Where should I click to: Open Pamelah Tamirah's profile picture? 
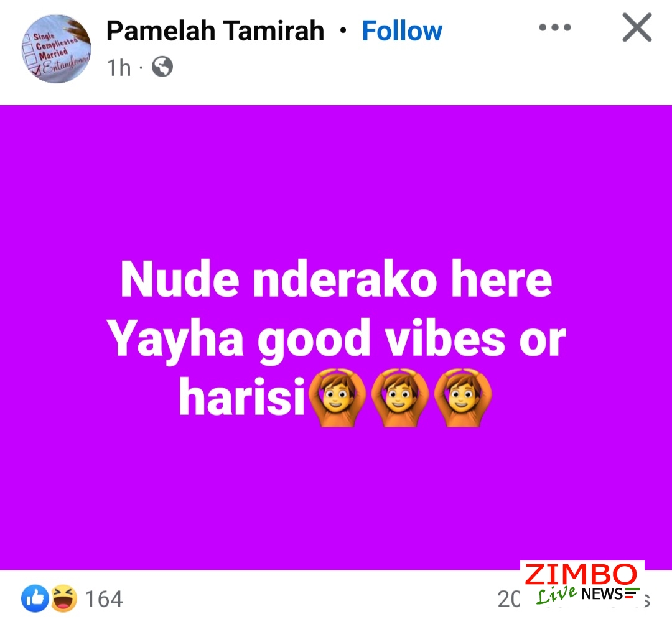tap(56, 49)
